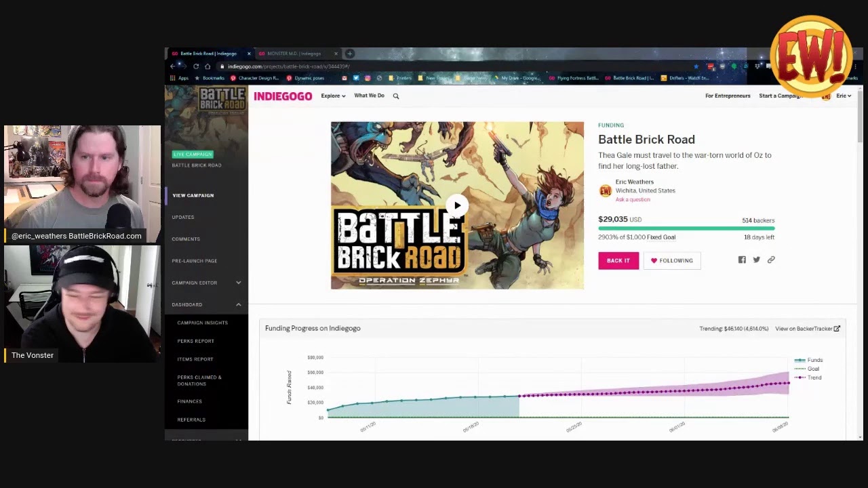Toggle the Trend series in chart legend
This screenshot has width=868, height=488.
point(809,378)
